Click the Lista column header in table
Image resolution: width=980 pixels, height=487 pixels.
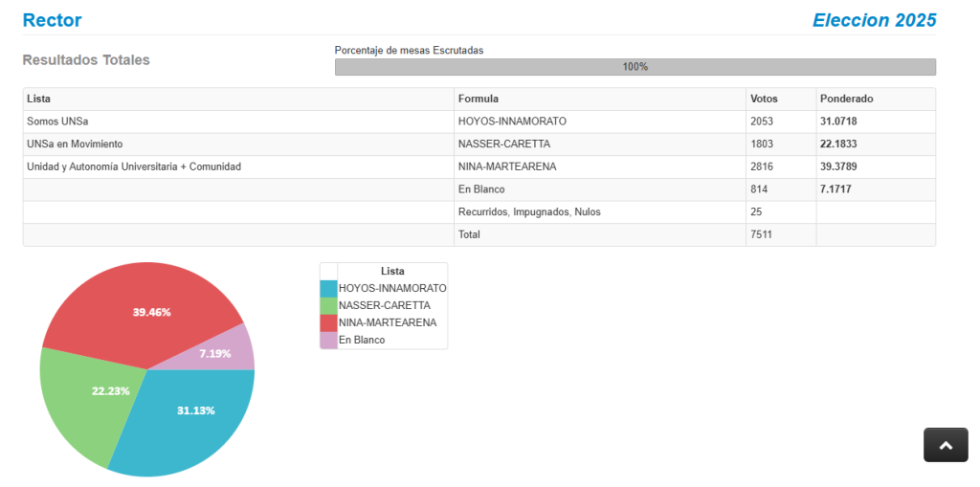click(39, 99)
